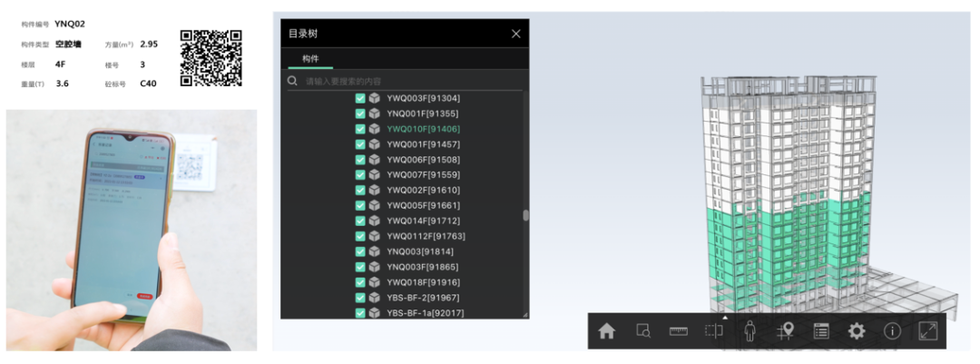This screenshot has height=364, width=980.
Task: Select tree item text YWQ005F[91661]
Action: tap(423, 205)
